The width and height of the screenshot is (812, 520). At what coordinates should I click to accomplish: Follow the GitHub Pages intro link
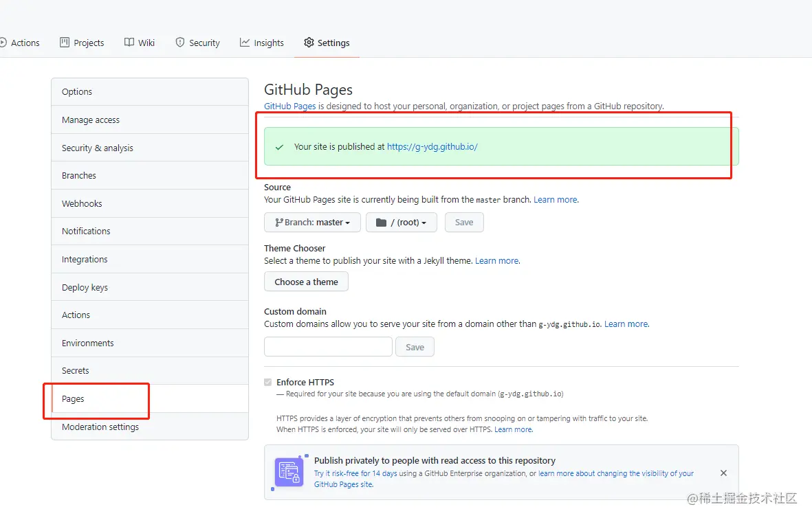click(x=289, y=106)
